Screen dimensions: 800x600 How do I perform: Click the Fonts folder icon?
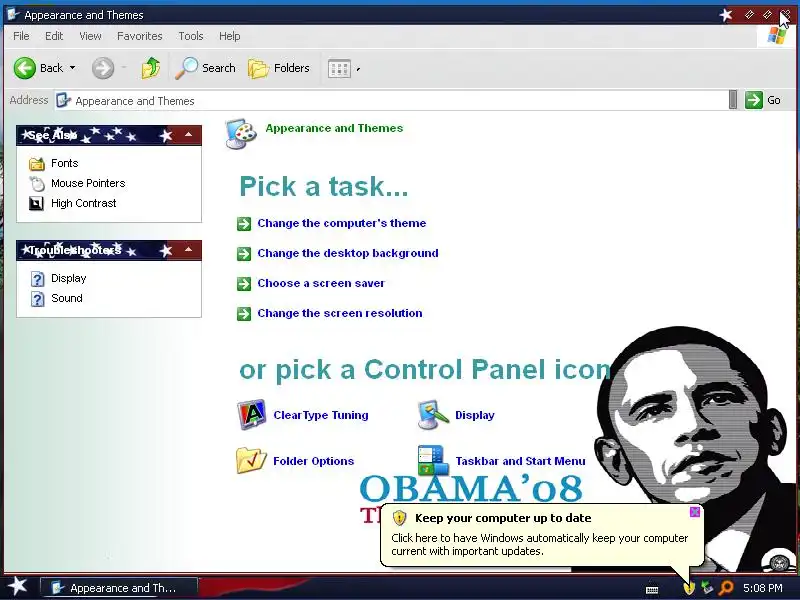pos(37,164)
